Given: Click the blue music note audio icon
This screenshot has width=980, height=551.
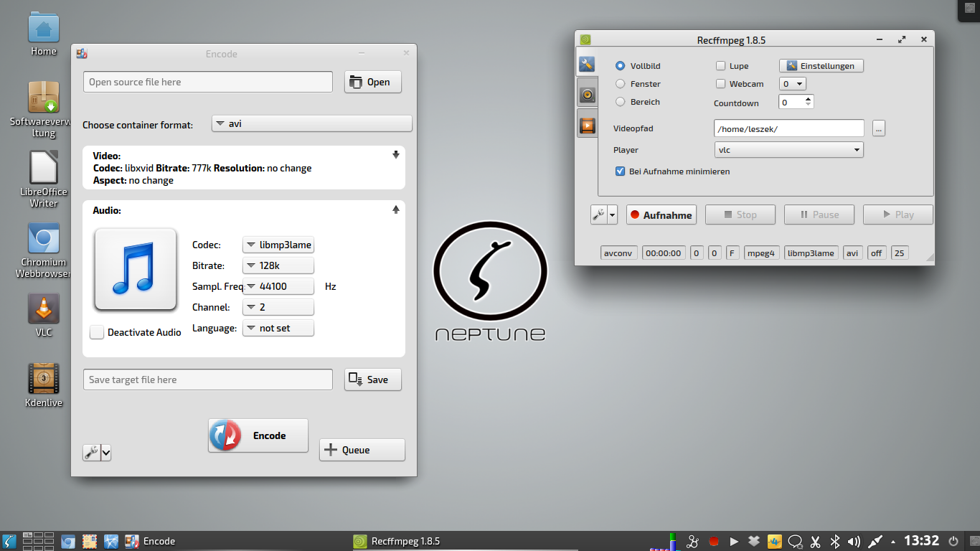Looking at the screenshot, I should (x=136, y=269).
